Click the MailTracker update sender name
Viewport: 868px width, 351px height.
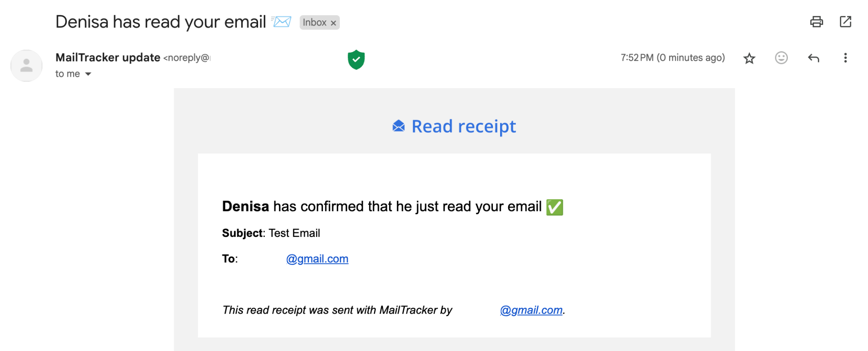107,58
